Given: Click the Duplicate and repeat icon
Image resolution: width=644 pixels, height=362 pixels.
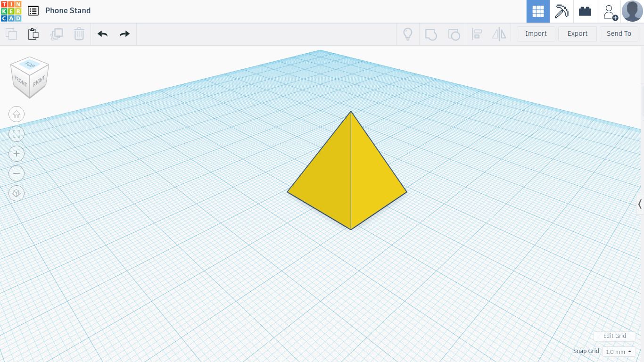Looking at the screenshot, I should tap(57, 34).
